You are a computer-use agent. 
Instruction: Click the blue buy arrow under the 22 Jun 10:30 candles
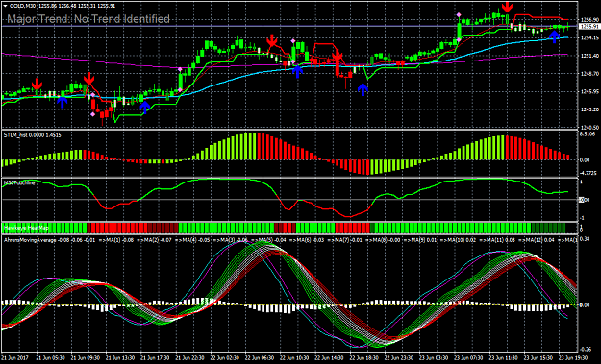[297, 72]
